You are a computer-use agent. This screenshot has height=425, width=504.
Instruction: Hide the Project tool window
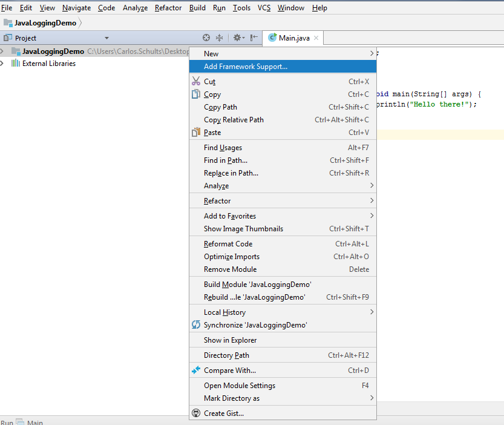254,38
